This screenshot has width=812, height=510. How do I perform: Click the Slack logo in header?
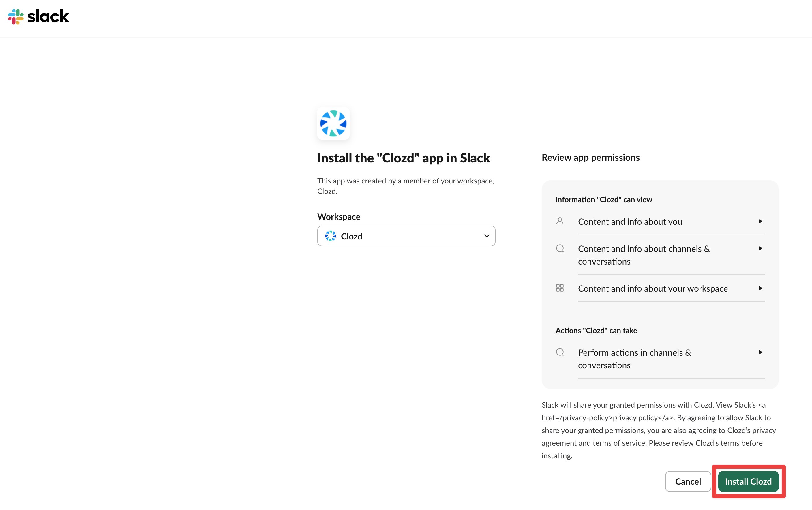pyautogui.click(x=38, y=16)
